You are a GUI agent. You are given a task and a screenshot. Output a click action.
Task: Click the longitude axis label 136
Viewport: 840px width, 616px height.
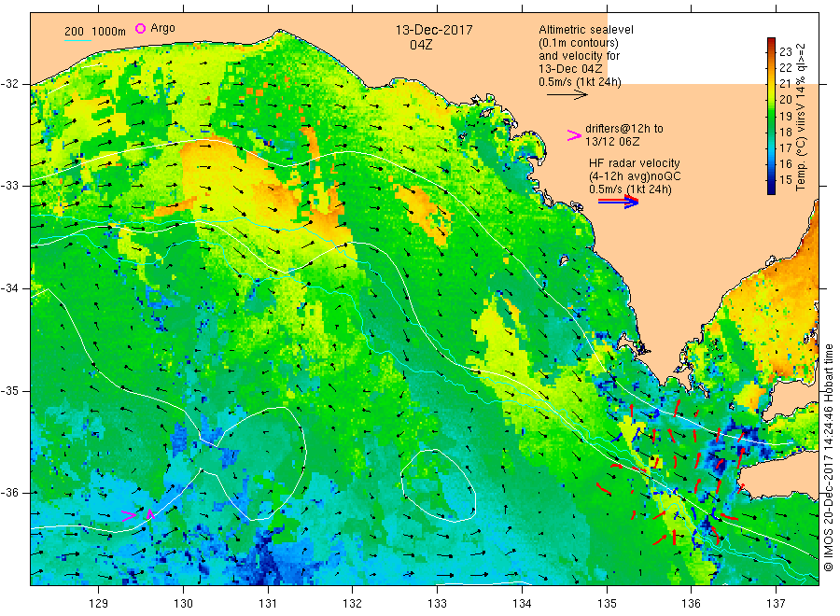[691, 604]
